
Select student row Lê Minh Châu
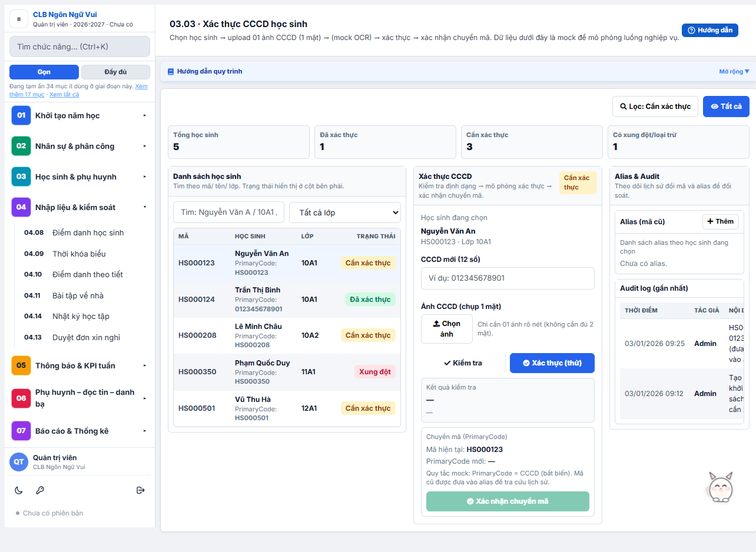pos(287,335)
